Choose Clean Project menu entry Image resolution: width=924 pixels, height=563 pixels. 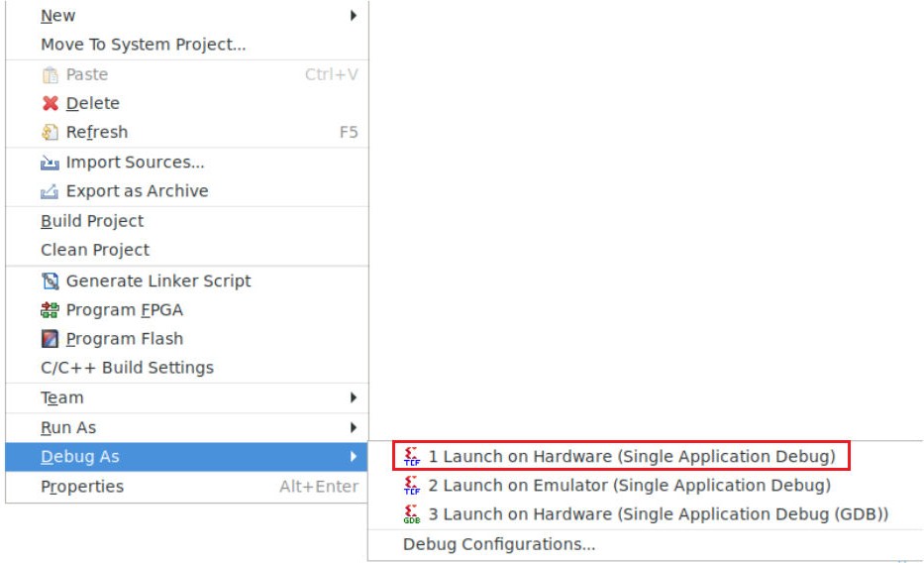(95, 250)
